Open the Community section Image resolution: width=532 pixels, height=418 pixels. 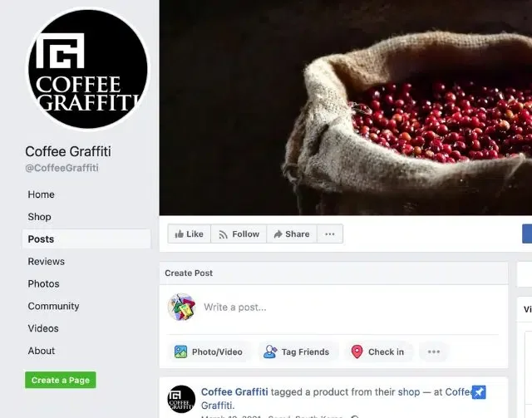[x=53, y=306]
